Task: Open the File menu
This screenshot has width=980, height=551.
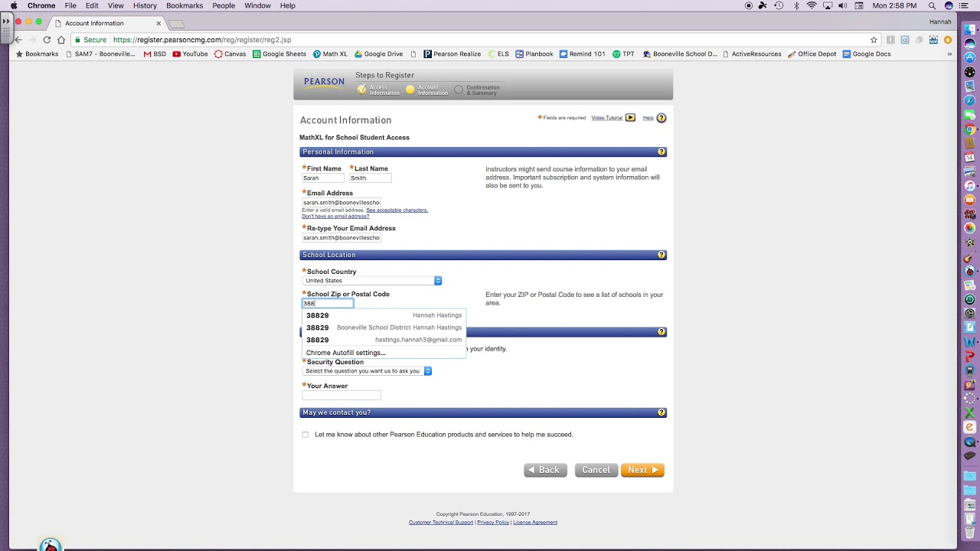Action: pyautogui.click(x=70, y=5)
